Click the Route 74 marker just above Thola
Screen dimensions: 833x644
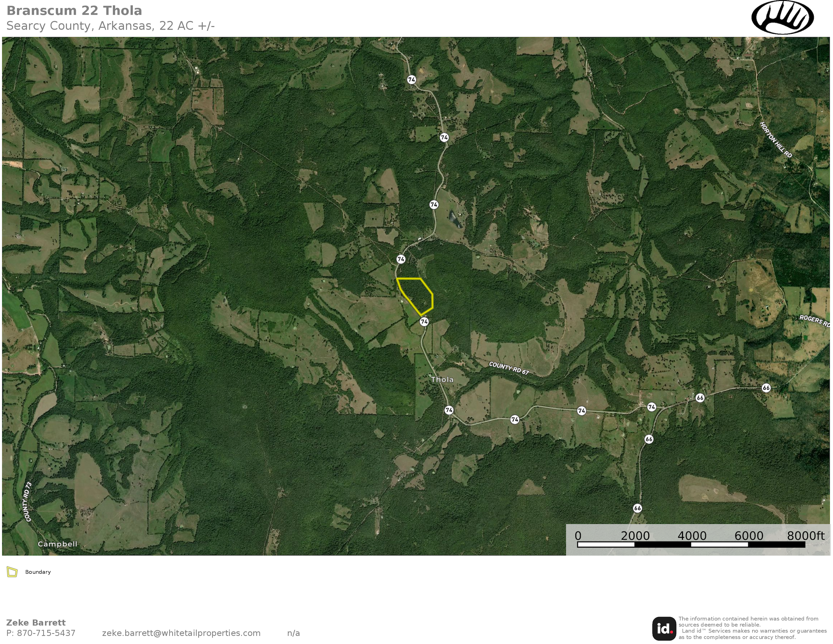click(x=424, y=322)
